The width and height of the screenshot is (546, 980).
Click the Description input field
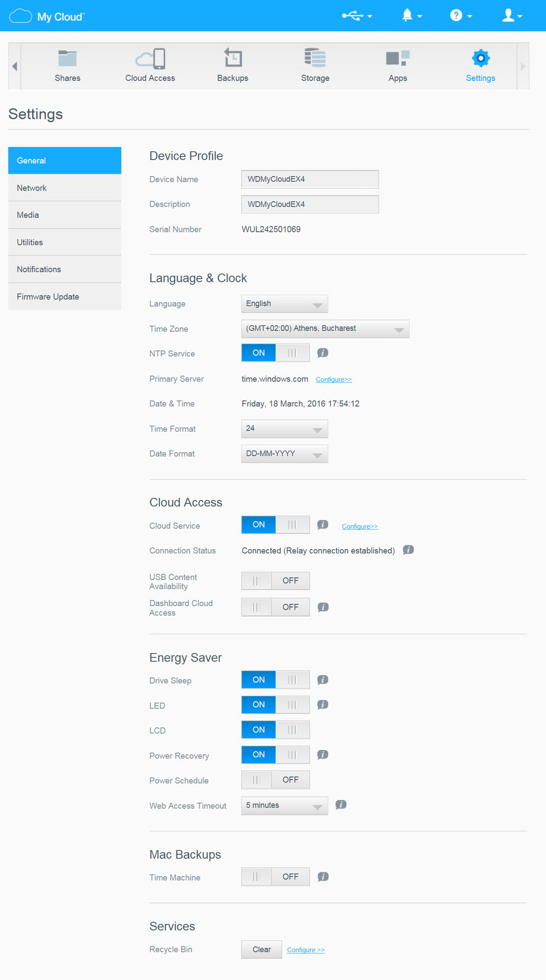pyautogui.click(x=310, y=204)
